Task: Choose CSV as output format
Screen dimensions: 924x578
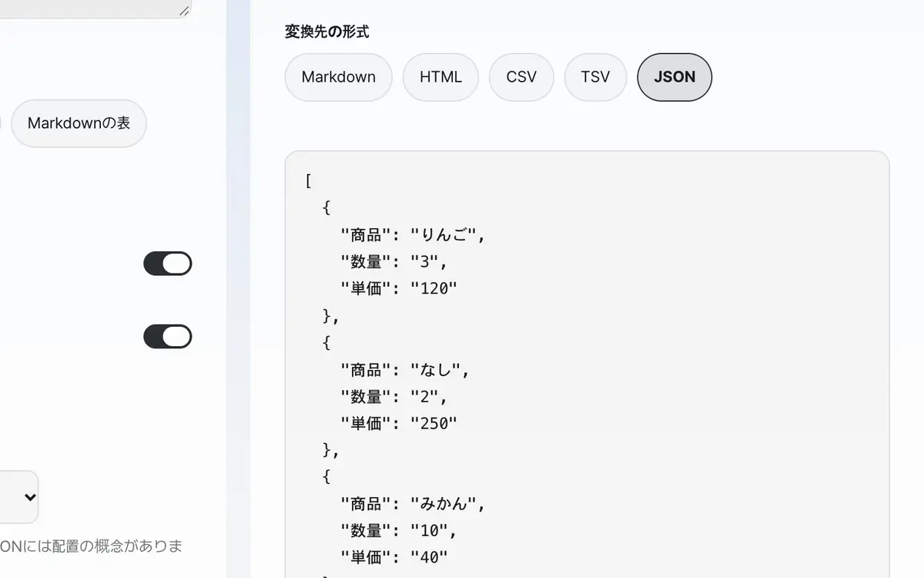Action: [521, 77]
